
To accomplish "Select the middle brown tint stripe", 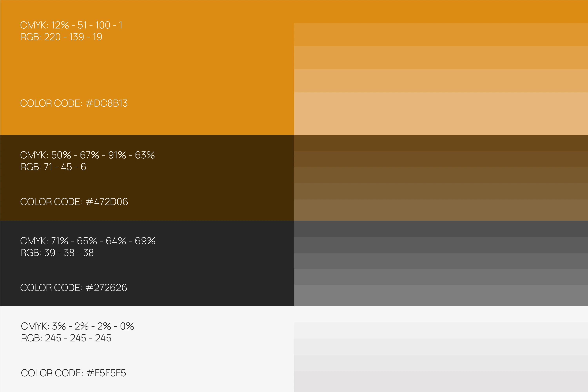I will 441,175.
